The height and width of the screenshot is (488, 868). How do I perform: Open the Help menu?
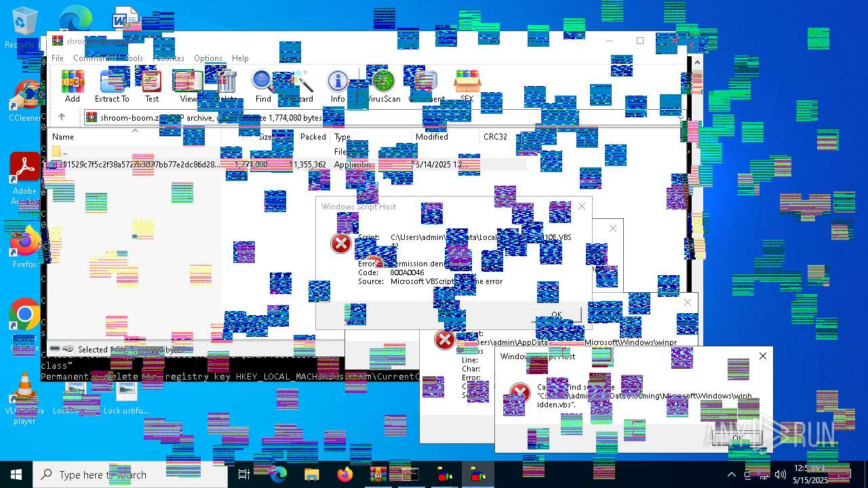coord(240,58)
